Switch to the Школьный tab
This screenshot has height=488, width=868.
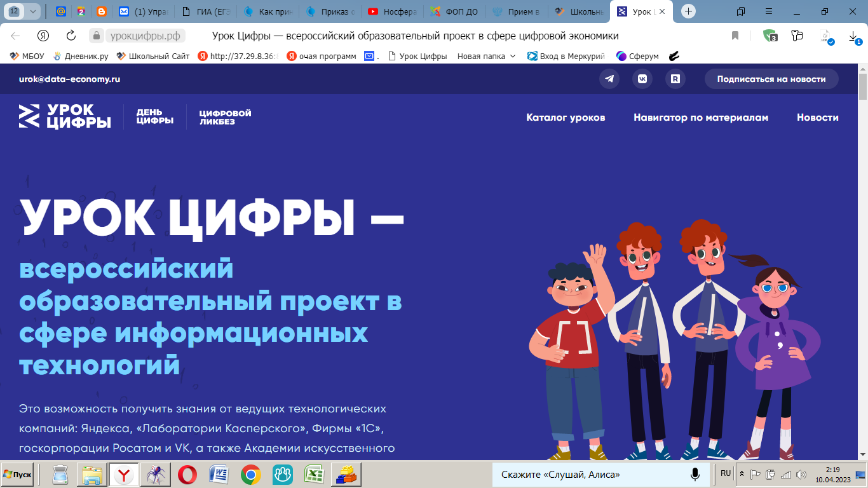[578, 11]
